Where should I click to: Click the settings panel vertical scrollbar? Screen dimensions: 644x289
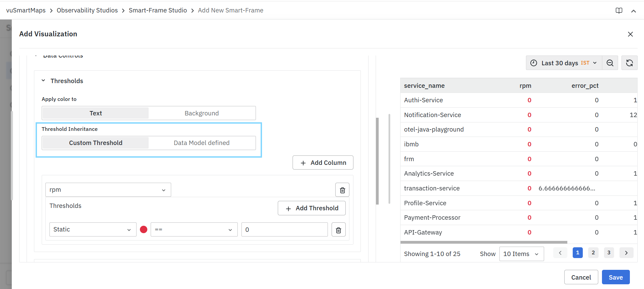377,161
